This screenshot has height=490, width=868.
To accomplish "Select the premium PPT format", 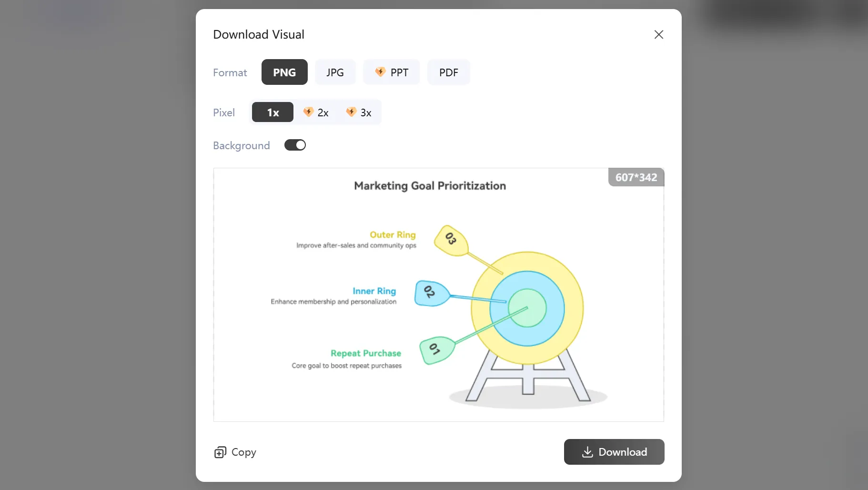I will coord(392,72).
